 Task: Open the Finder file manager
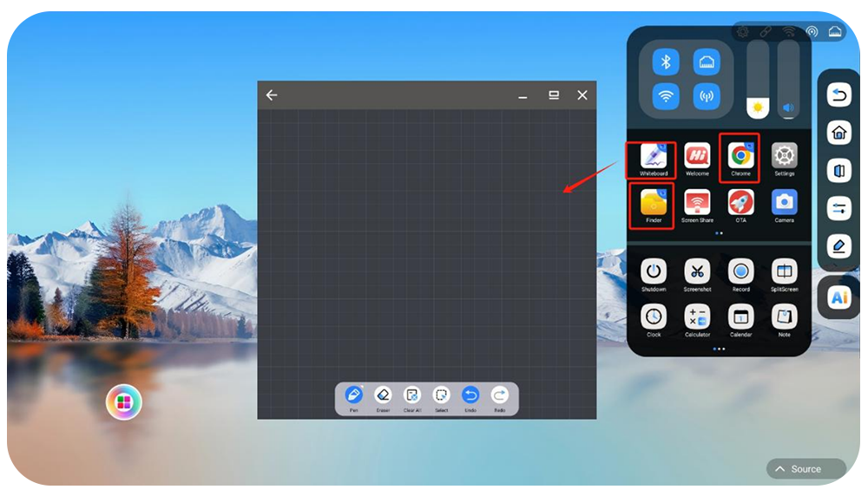click(654, 203)
